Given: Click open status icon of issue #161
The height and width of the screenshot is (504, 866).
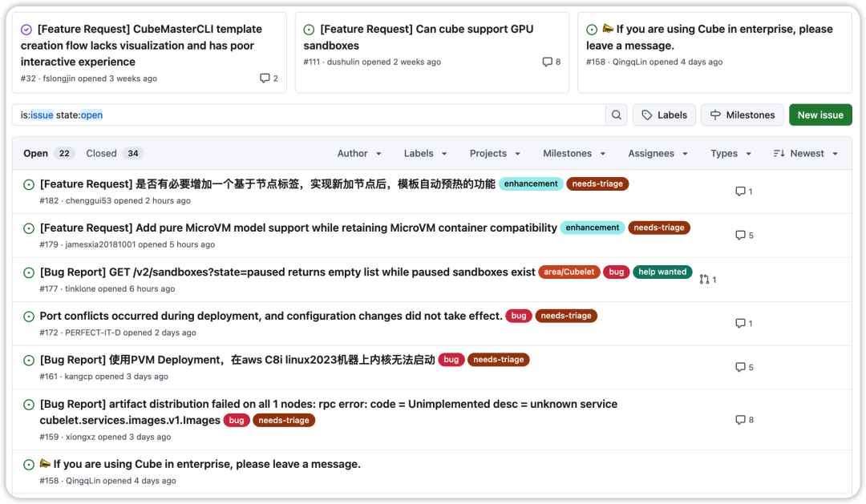Looking at the screenshot, I should pos(29,361).
